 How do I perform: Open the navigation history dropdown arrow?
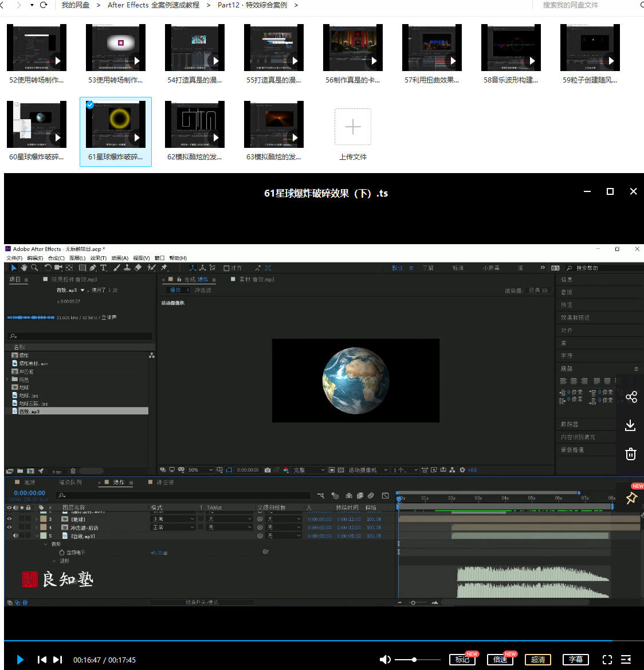point(32,5)
